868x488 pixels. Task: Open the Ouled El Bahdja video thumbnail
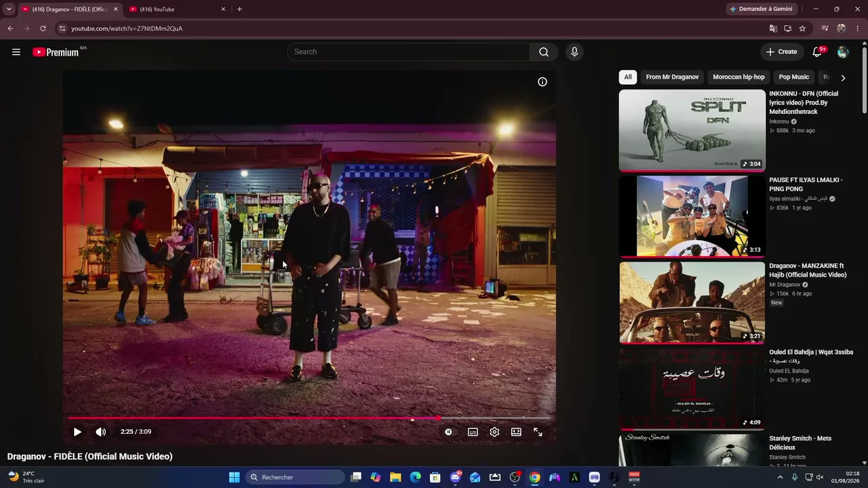[x=692, y=389]
